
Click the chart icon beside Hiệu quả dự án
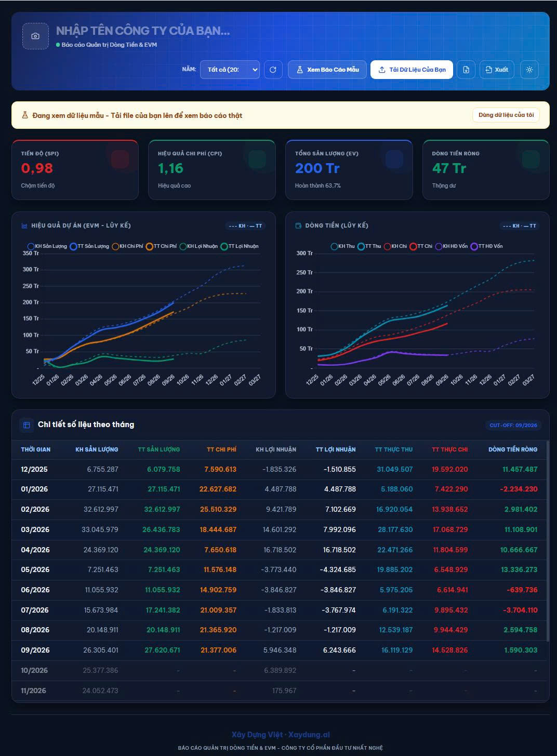point(24,226)
